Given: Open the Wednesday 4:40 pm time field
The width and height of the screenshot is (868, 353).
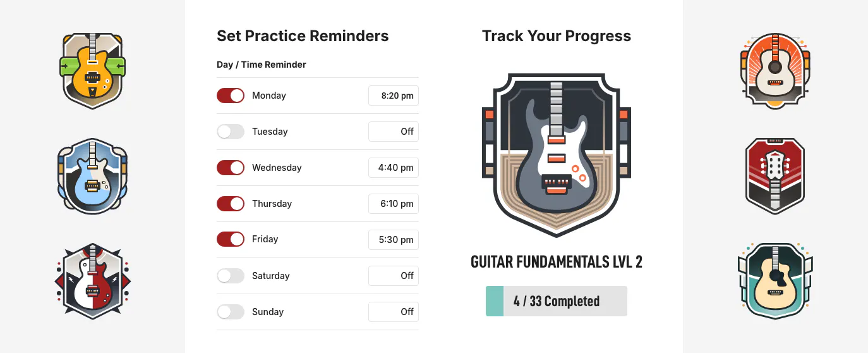Looking at the screenshot, I should [x=394, y=168].
